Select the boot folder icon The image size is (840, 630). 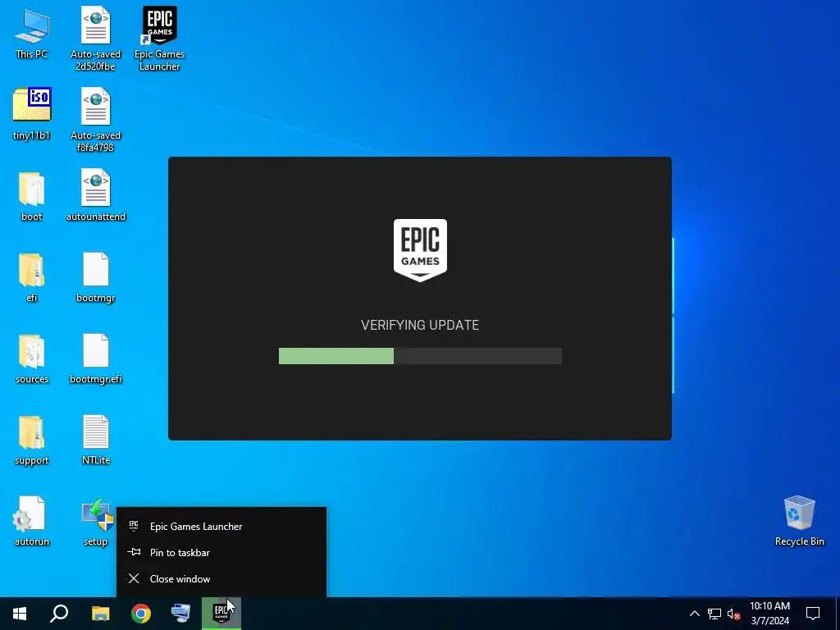[32, 196]
